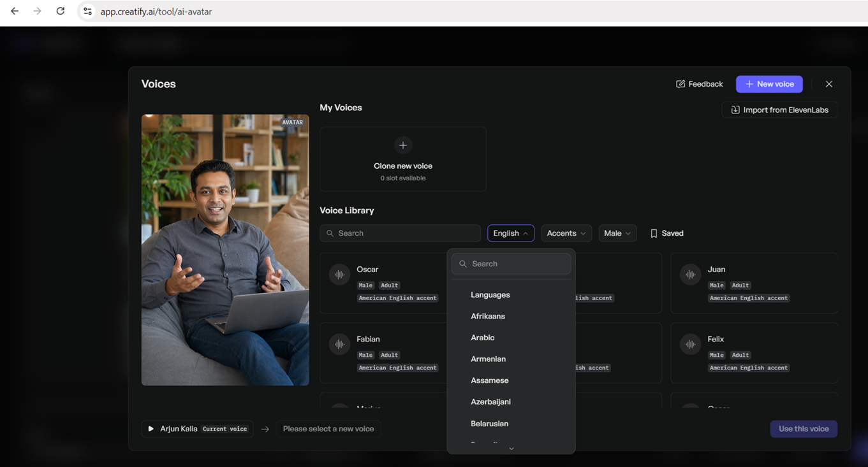Play Fabian voice waveform preview icon
The width and height of the screenshot is (868, 467).
coord(340,345)
